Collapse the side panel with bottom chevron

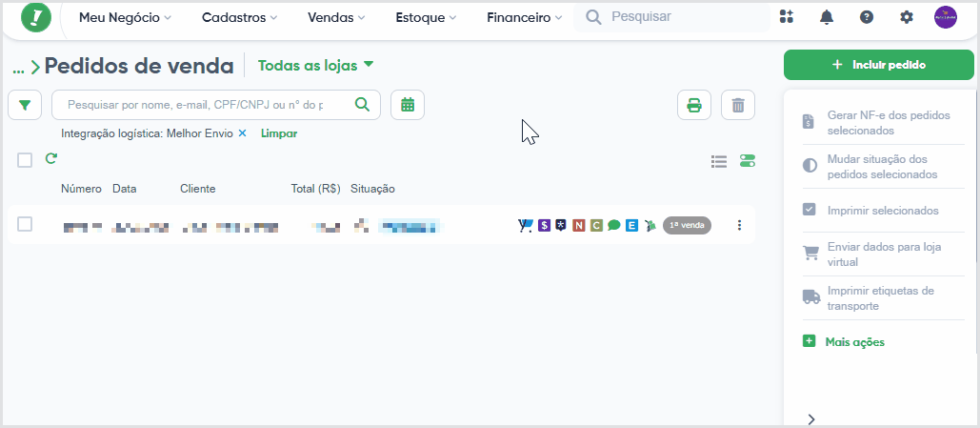(x=811, y=418)
